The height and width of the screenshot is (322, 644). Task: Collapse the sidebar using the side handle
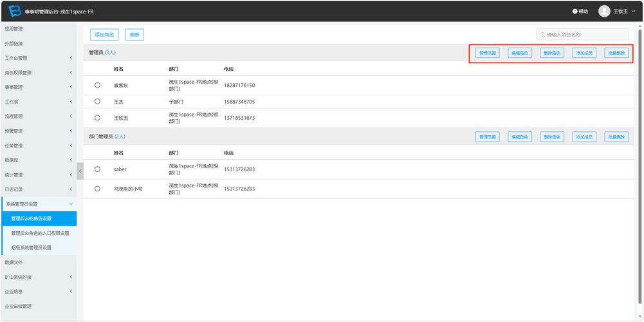[x=80, y=171]
